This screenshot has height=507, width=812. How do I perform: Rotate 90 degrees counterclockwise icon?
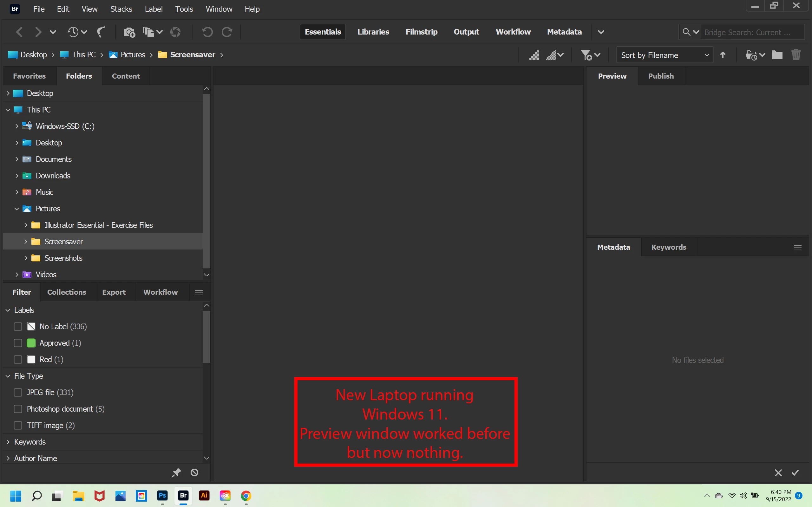[x=207, y=32]
